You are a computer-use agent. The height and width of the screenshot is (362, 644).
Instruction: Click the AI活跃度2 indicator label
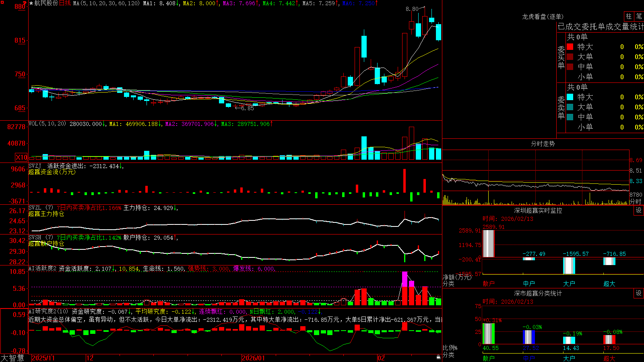43,268
